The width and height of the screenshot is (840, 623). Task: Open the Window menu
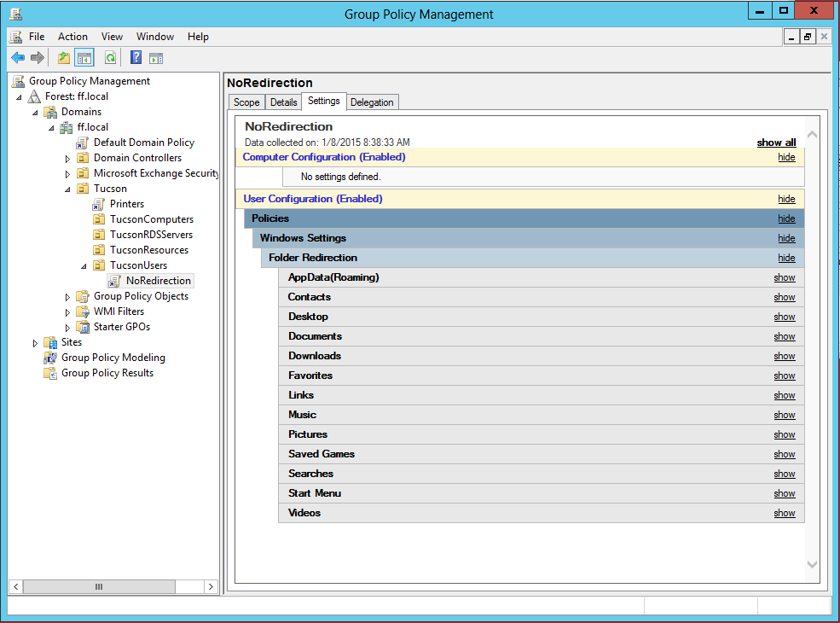(x=155, y=37)
